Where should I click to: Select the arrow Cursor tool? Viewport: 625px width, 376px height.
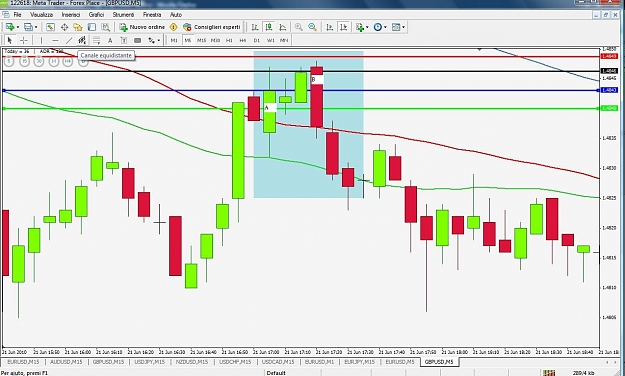(x=10, y=40)
